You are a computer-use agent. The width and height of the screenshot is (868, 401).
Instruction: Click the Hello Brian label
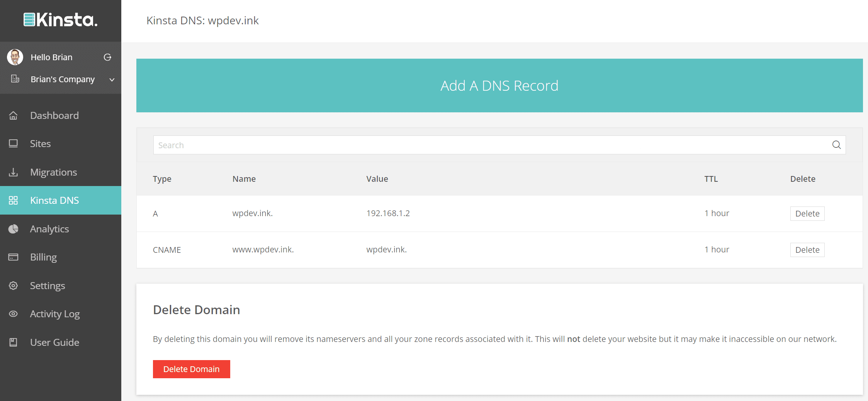[x=51, y=57]
